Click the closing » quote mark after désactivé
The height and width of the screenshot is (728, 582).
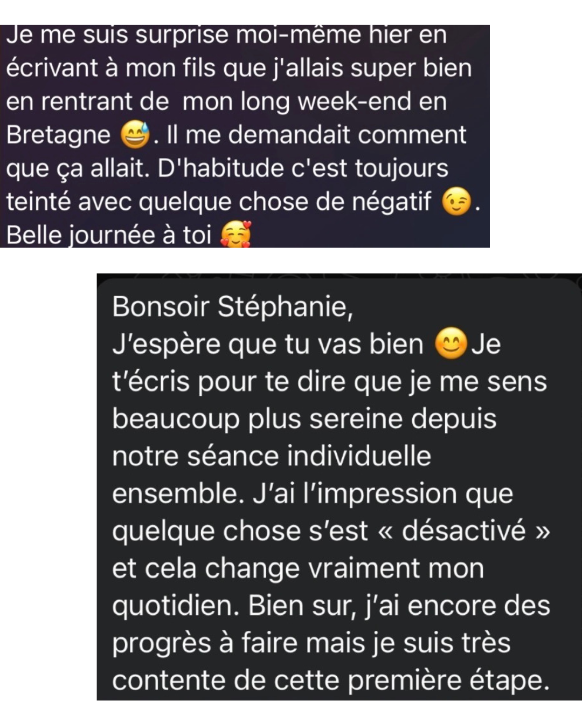(x=542, y=532)
